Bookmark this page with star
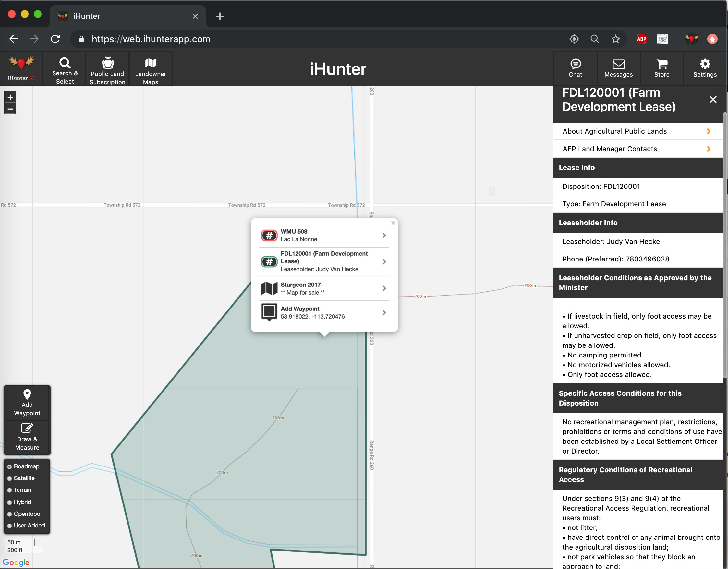The height and width of the screenshot is (569, 728). pos(615,39)
